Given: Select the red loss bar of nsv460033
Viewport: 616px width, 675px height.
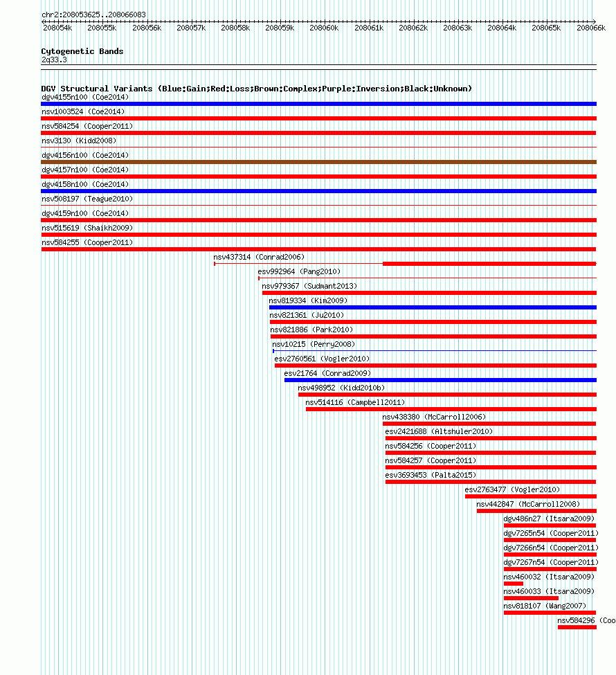Looking at the screenshot, I should click(531, 598).
